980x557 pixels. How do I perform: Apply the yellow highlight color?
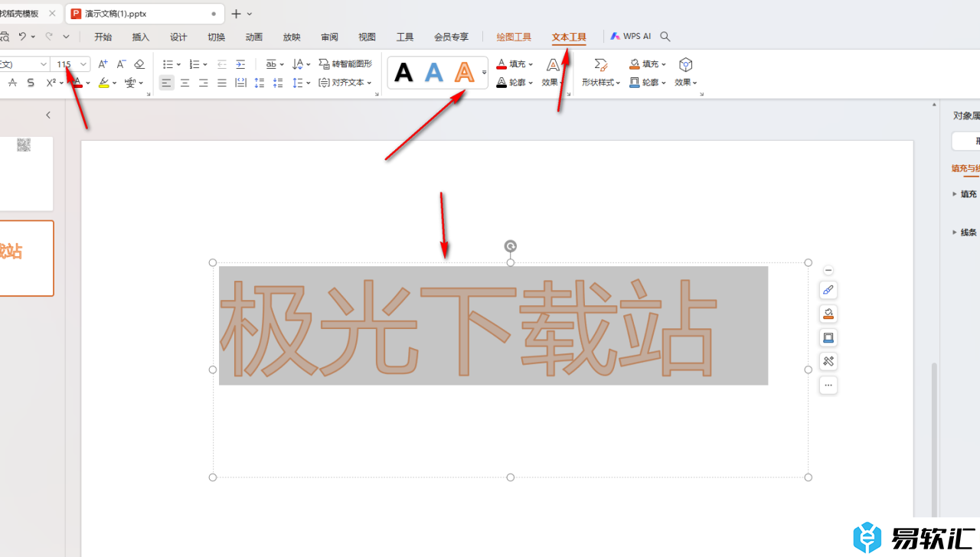(104, 83)
